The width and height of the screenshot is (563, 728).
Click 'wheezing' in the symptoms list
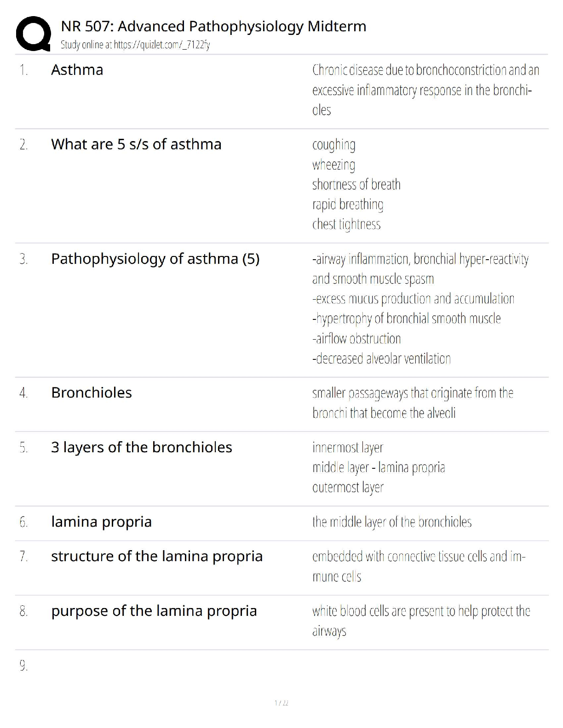(333, 165)
